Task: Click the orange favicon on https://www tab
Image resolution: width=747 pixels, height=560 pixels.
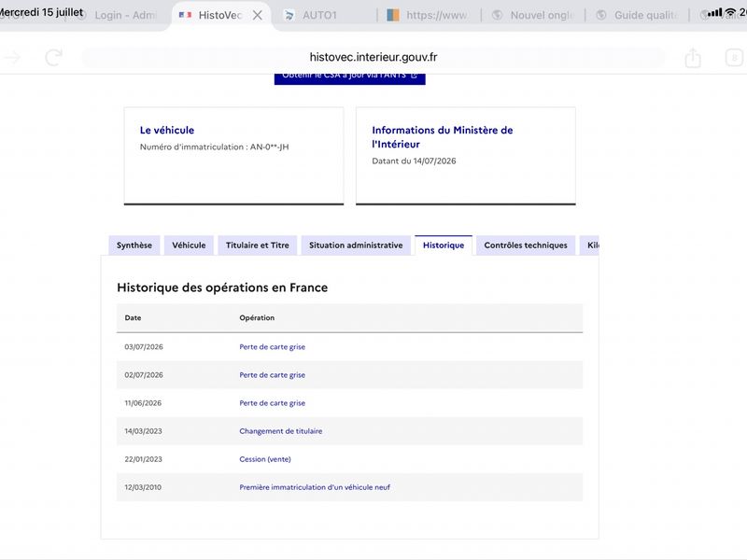Action: pyautogui.click(x=392, y=15)
